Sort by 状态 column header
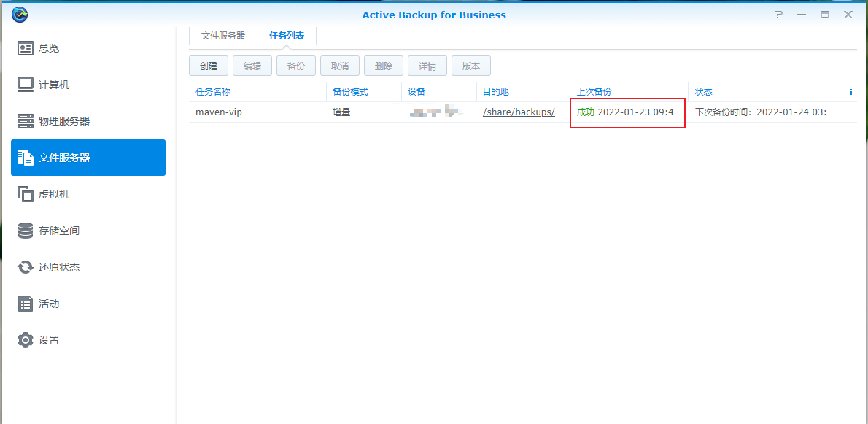This screenshot has height=424, width=868. coord(766,92)
